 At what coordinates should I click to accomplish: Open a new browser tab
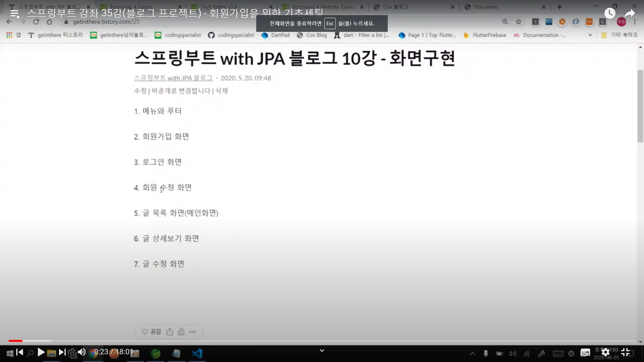559,7
